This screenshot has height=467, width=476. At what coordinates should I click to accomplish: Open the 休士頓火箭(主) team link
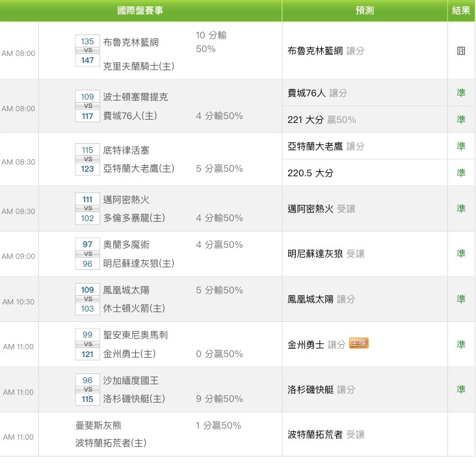pyautogui.click(x=134, y=308)
